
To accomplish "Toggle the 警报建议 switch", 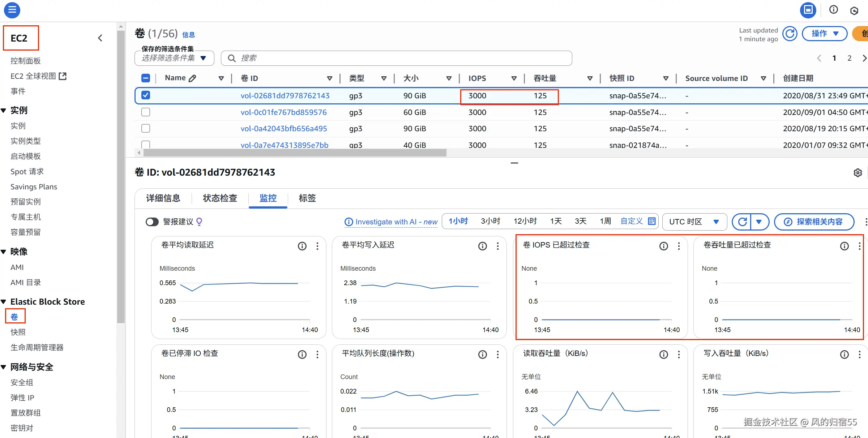I will 152,222.
